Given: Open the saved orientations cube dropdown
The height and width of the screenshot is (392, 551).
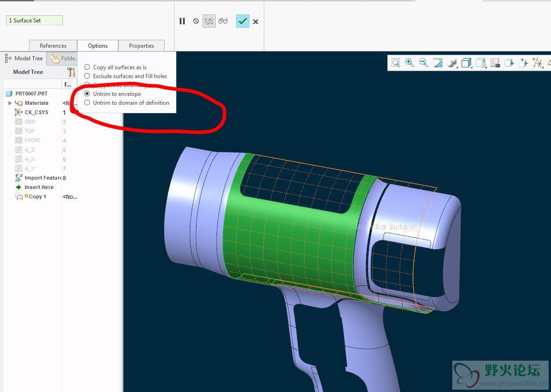Looking at the screenshot, I should (466, 63).
